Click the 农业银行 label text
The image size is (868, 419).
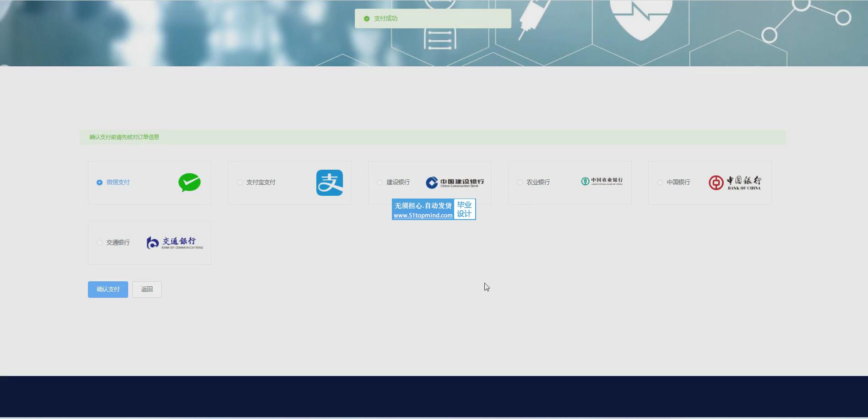[538, 183]
